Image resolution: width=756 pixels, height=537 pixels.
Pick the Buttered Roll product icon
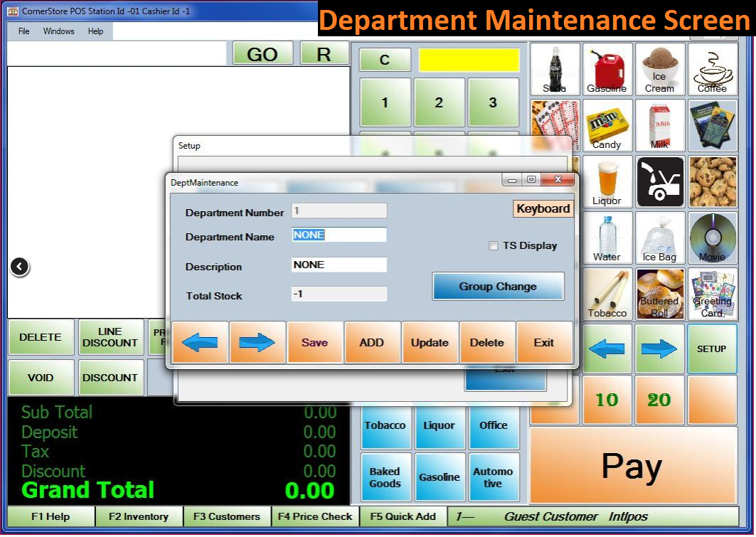(x=659, y=294)
